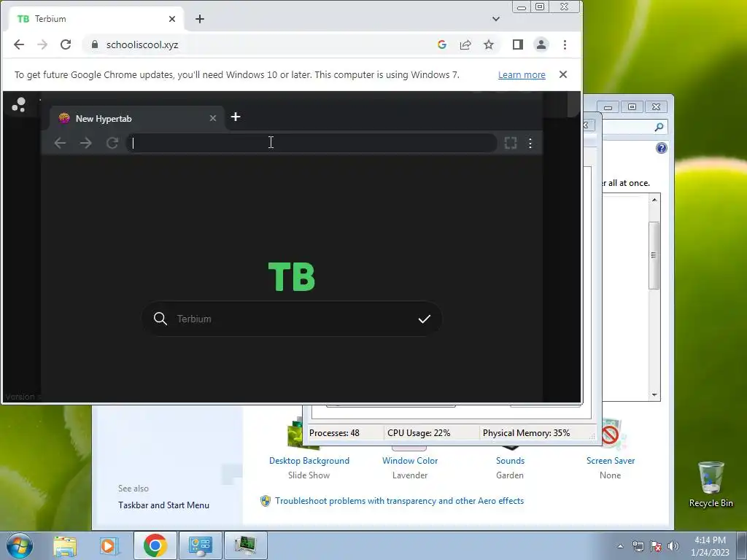Toggle Hypertab fullscreen icon

(511, 143)
